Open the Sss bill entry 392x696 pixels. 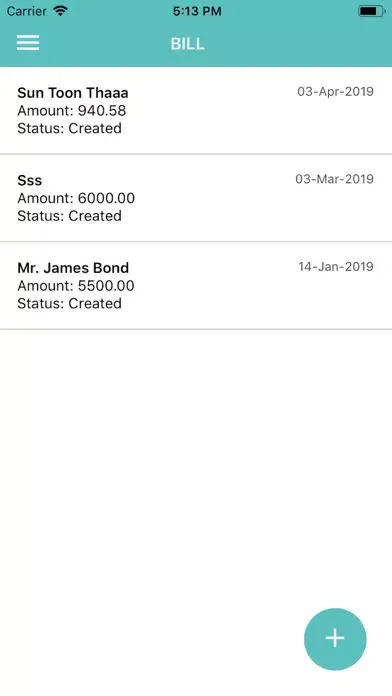[196, 198]
